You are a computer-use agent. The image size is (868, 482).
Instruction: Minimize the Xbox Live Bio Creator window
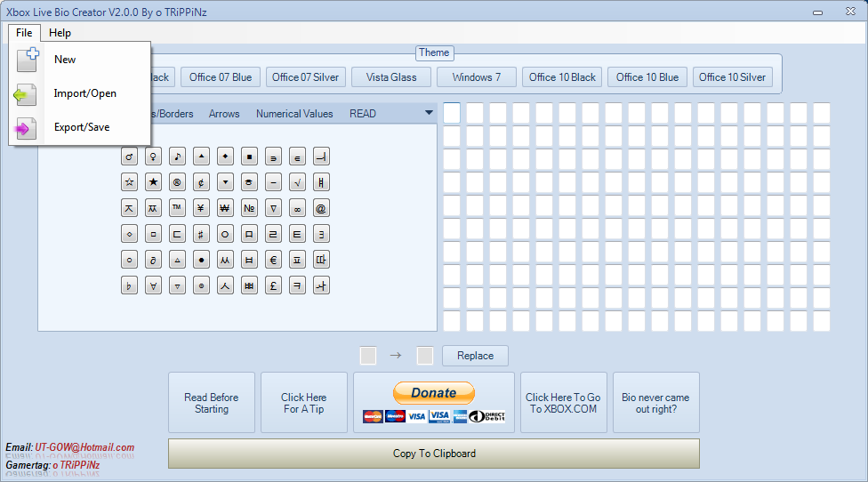coord(817,12)
